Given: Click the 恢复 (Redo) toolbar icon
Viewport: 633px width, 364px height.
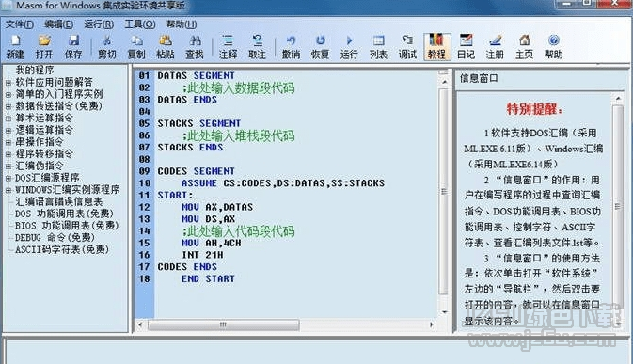Looking at the screenshot, I should click(x=320, y=40).
